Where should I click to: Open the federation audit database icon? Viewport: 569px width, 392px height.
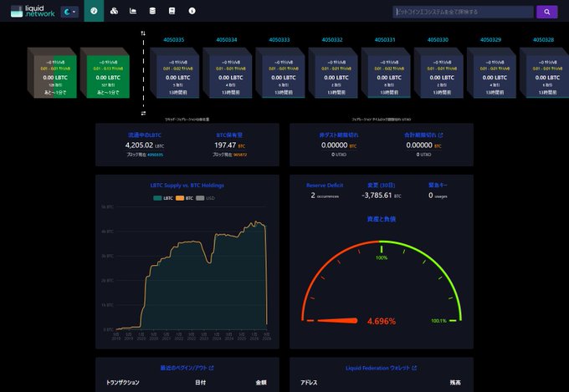pos(152,11)
